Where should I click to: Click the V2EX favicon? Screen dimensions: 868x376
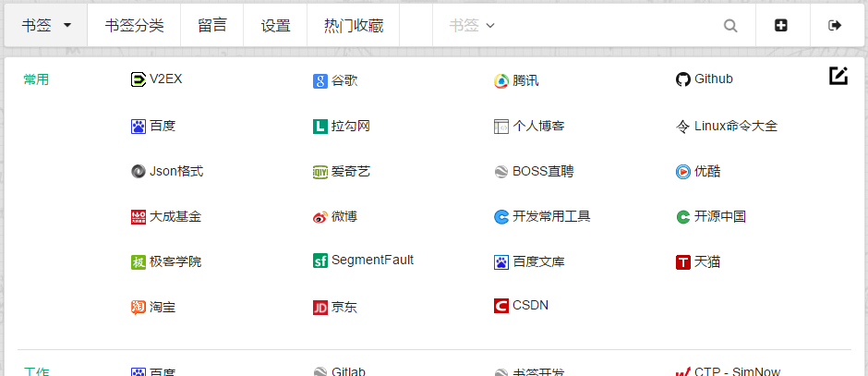139,79
